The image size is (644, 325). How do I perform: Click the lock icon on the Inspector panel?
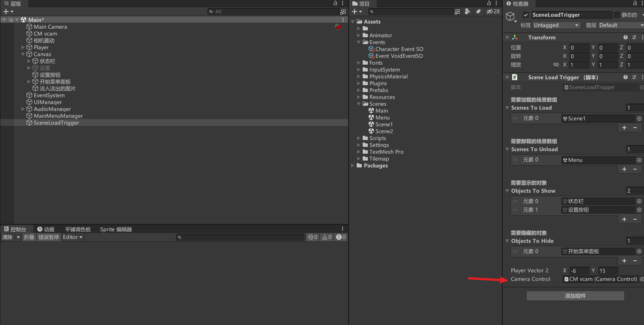click(634, 3)
